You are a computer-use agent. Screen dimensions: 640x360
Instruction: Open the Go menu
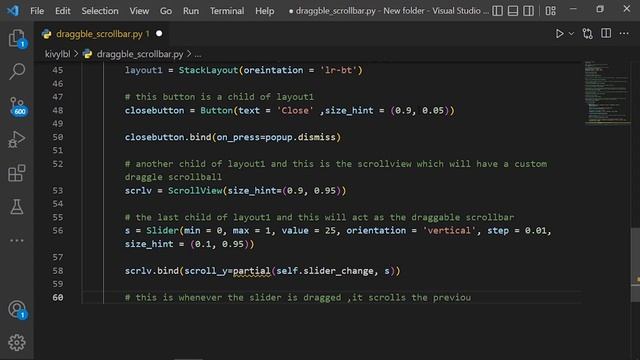pyautogui.click(x=166, y=11)
